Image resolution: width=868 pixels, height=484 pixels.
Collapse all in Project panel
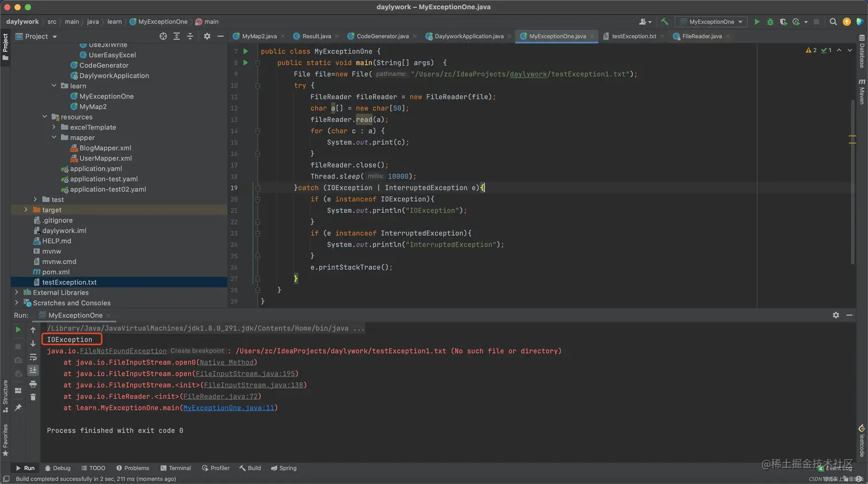(x=190, y=36)
